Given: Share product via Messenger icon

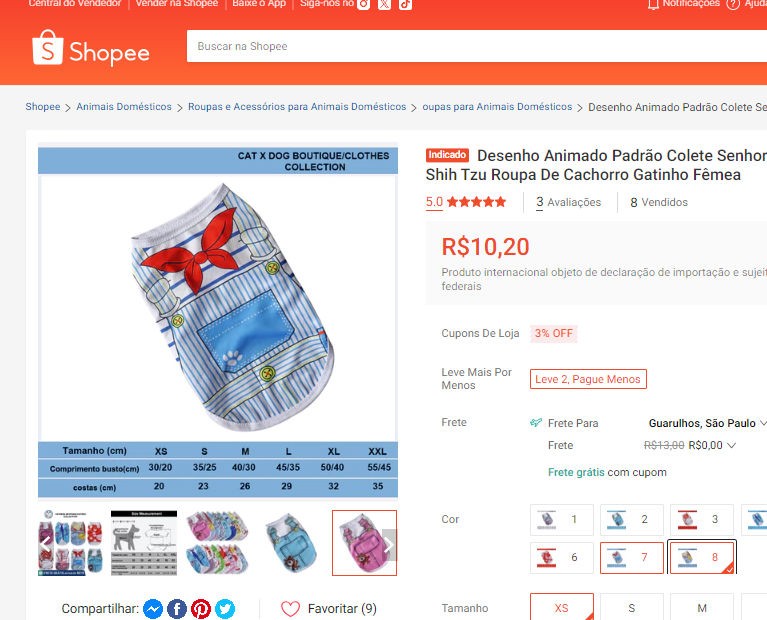Looking at the screenshot, I should pos(153,609).
